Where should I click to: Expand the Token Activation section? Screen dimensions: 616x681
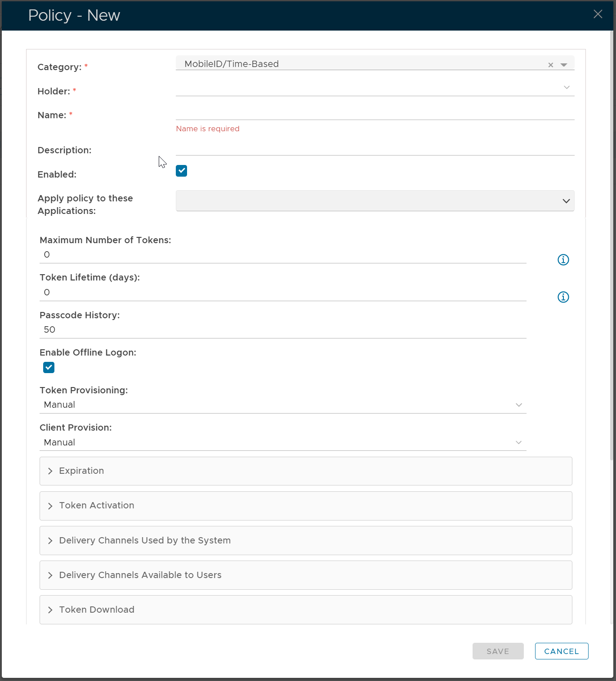click(x=305, y=506)
